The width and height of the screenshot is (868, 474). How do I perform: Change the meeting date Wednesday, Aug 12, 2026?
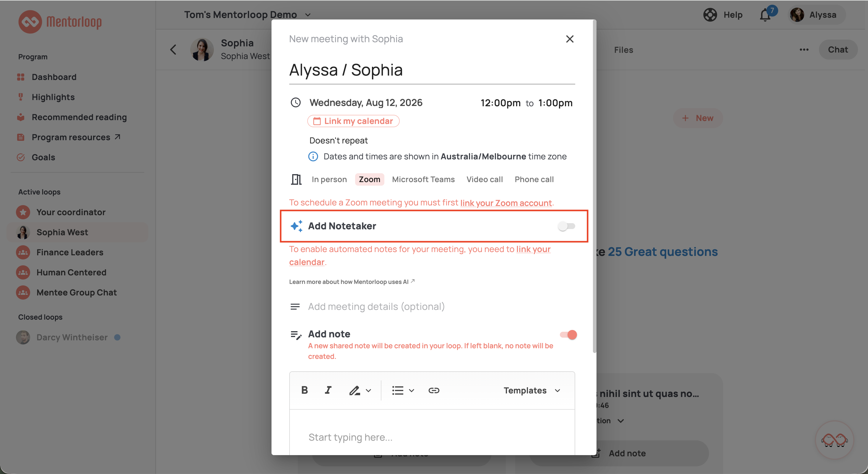tap(366, 102)
